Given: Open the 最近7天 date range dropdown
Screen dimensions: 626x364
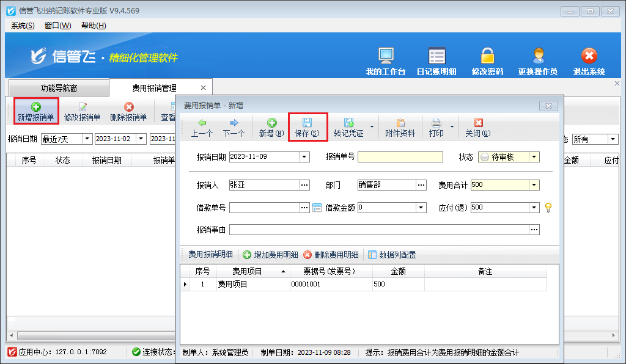Looking at the screenshot, I should click(x=86, y=139).
